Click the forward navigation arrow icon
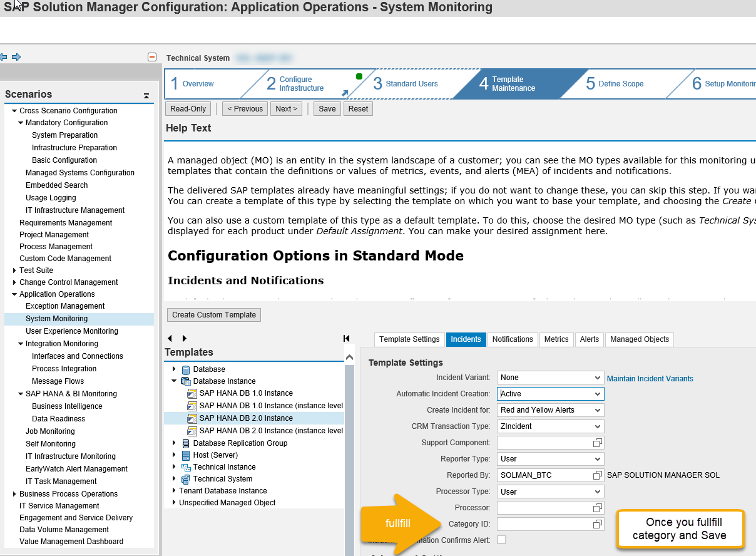 point(16,57)
